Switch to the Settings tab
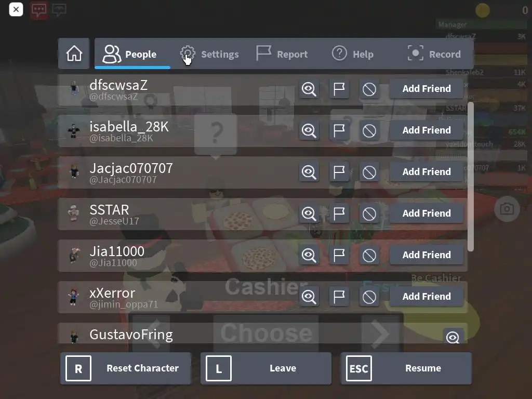This screenshot has height=399, width=532. coord(209,54)
